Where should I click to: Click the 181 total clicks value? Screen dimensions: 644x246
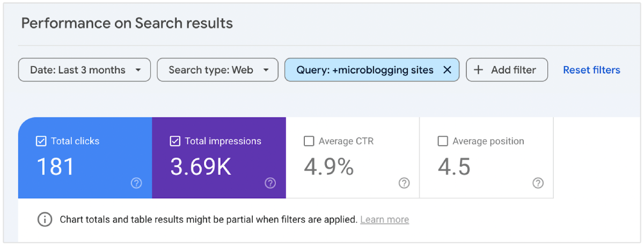[55, 167]
